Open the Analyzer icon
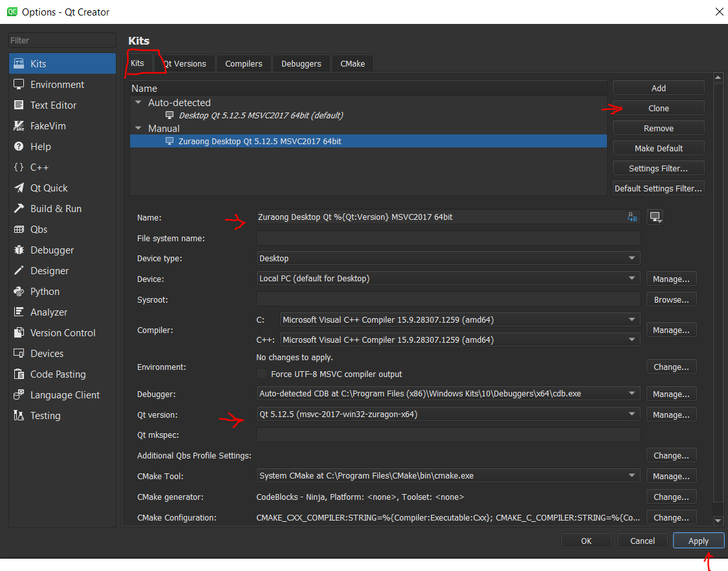 coord(19,312)
